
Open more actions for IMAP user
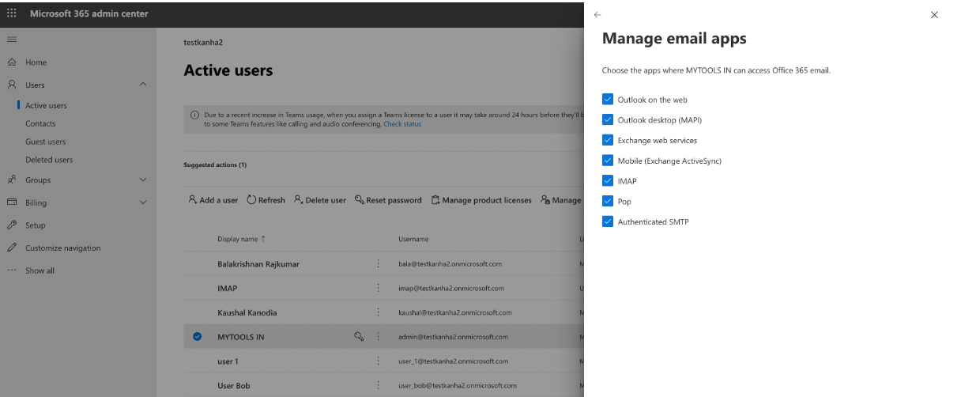click(x=379, y=289)
